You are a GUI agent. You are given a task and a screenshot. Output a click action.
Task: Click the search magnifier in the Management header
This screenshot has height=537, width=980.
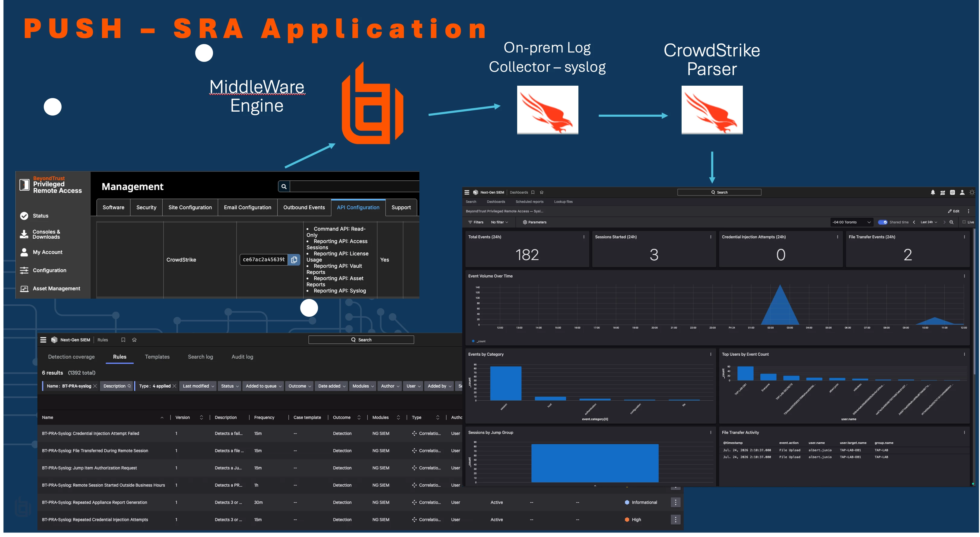(284, 186)
